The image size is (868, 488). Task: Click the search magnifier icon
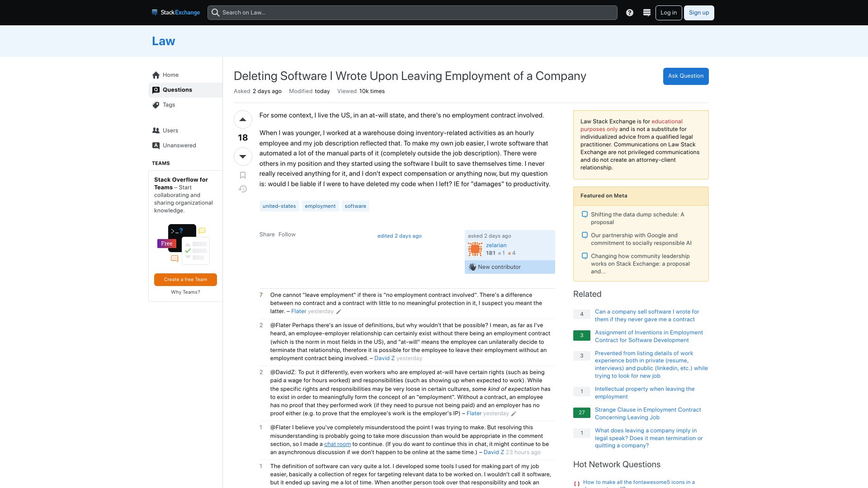click(x=216, y=13)
